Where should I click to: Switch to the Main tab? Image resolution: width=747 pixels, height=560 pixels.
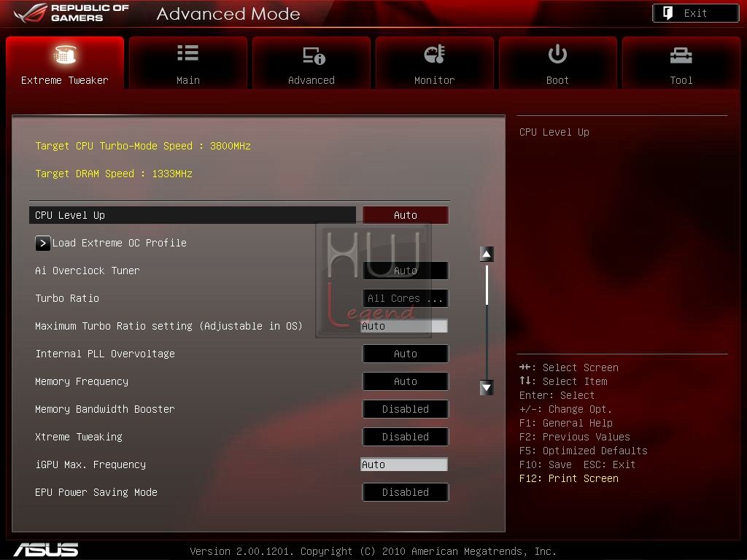pos(187,63)
